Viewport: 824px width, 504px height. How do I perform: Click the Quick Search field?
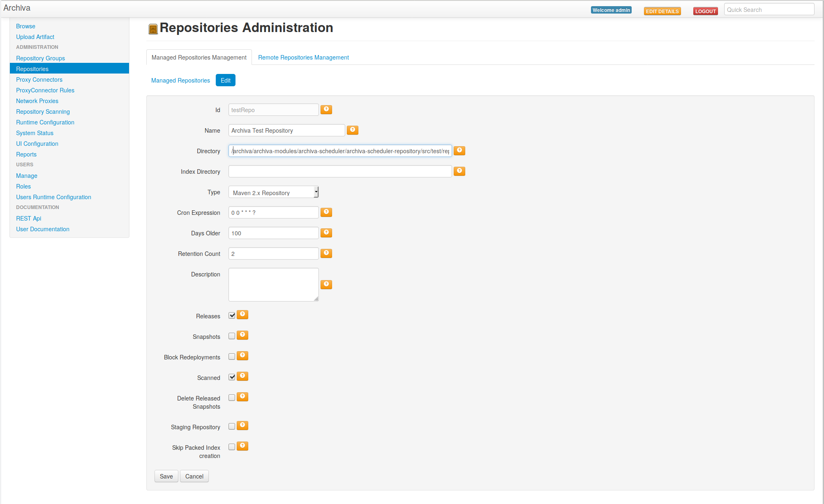[769, 10]
